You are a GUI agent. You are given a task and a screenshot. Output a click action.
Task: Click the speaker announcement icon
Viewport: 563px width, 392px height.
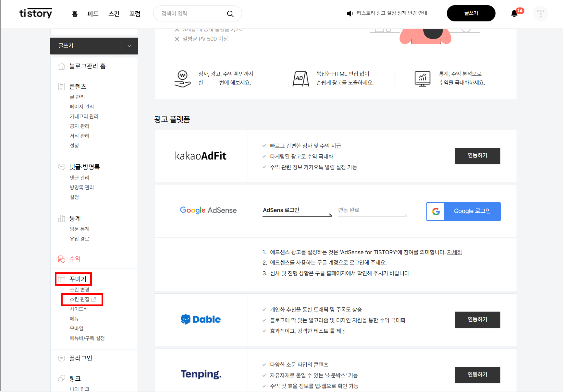point(350,13)
